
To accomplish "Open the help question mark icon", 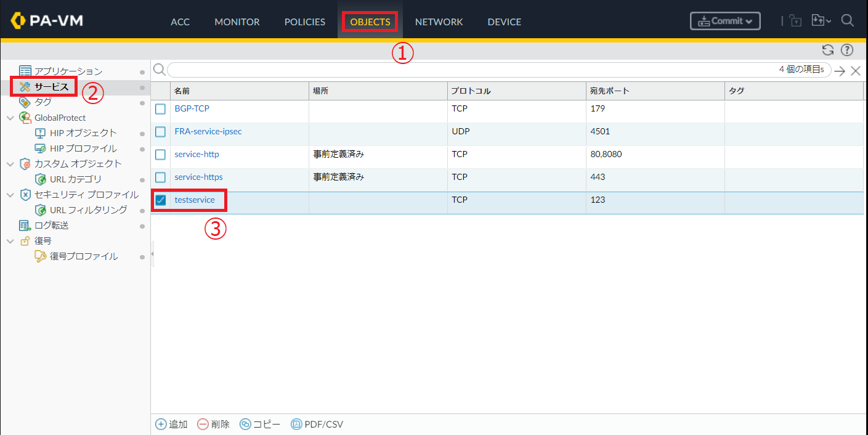I will pos(847,50).
